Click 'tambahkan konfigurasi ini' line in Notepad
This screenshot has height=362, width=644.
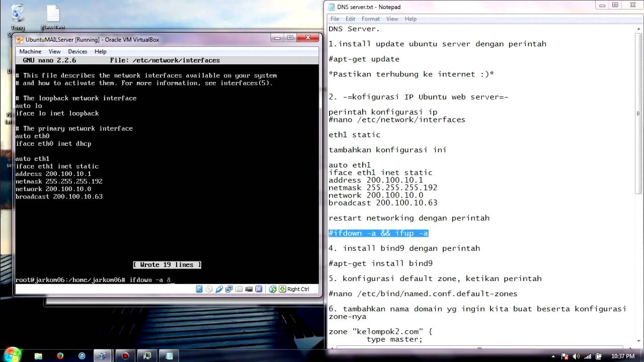pyautogui.click(x=387, y=150)
